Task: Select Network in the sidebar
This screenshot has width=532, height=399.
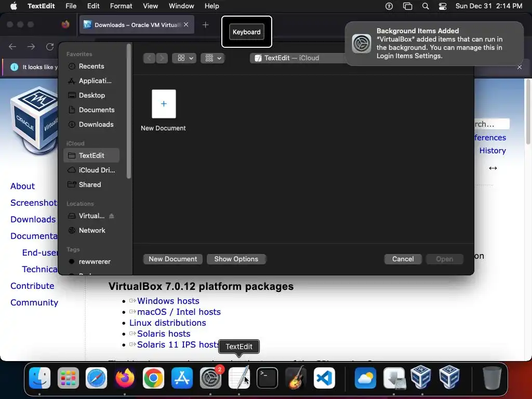Action: click(x=91, y=230)
